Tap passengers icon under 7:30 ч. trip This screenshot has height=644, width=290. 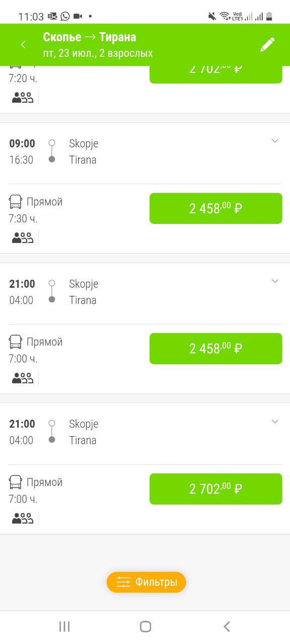23,237
